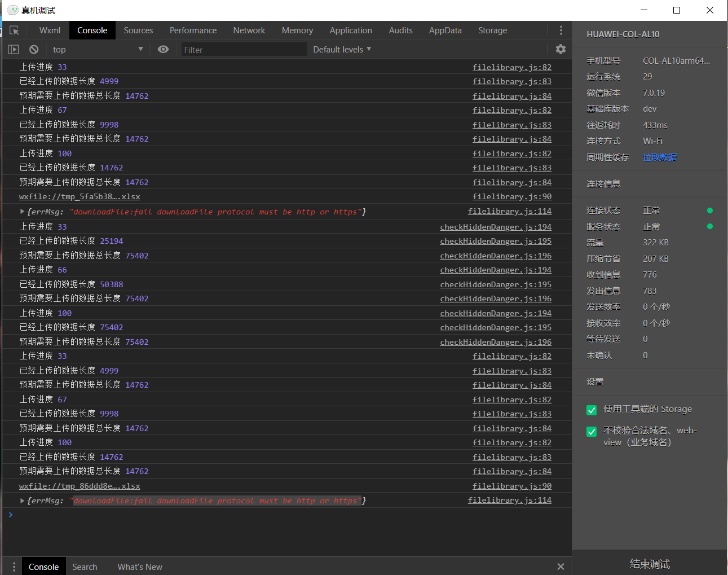This screenshot has width=728, height=575.
Task: Click the connection type value Wi-Fi
Action: click(652, 141)
